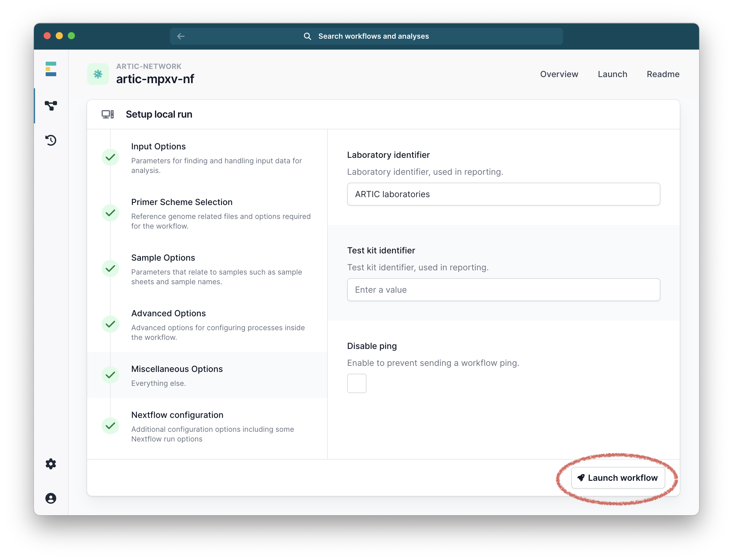Click the back arrow in title bar
This screenshot has height=560, width=733.
[181, 36]
